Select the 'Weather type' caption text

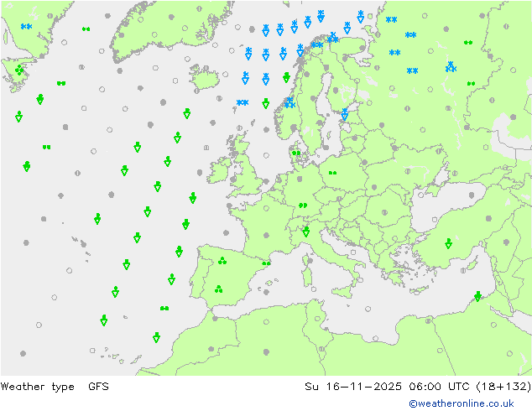click(37, 386)
